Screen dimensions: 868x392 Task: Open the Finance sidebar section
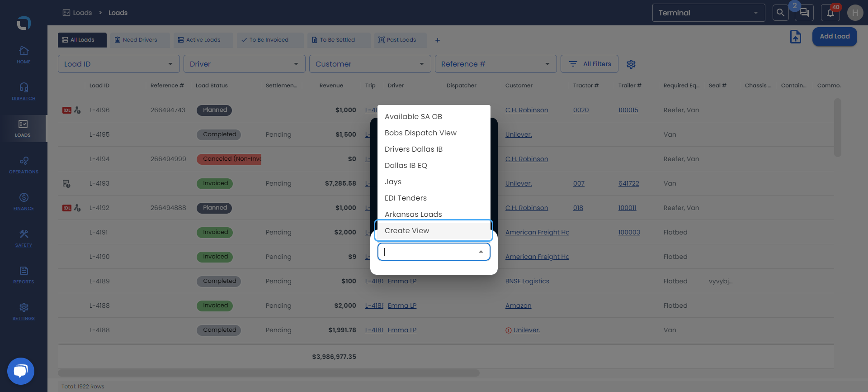[x=24, y=201]
